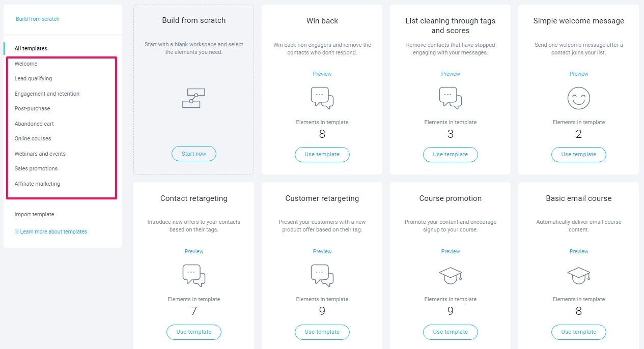Screen dimensions: 644x349
Task: Select the Welcome template category
Action: [x=26, y=64]
